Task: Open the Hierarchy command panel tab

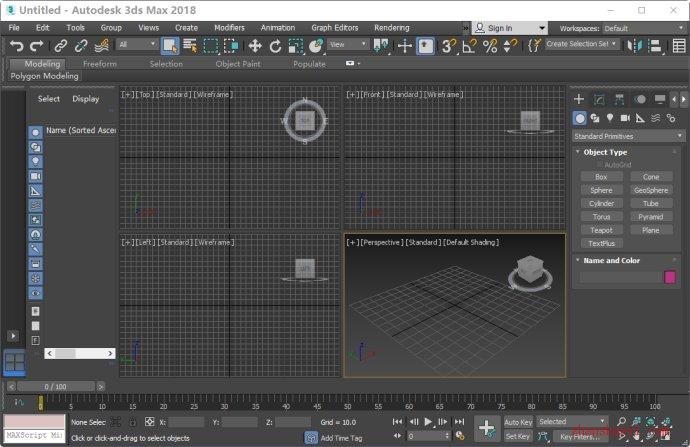Action: click(620, 99)
